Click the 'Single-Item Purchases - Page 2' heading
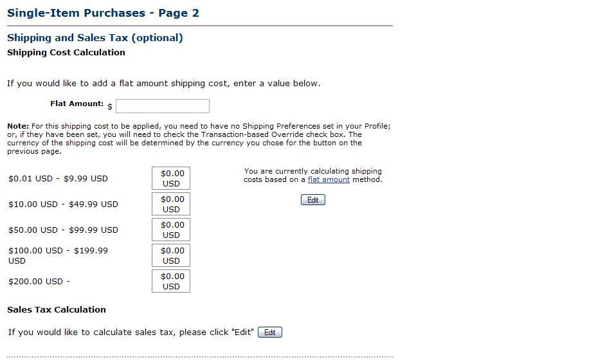The height and width of the screenshot is (364, 596). [103, 13]
